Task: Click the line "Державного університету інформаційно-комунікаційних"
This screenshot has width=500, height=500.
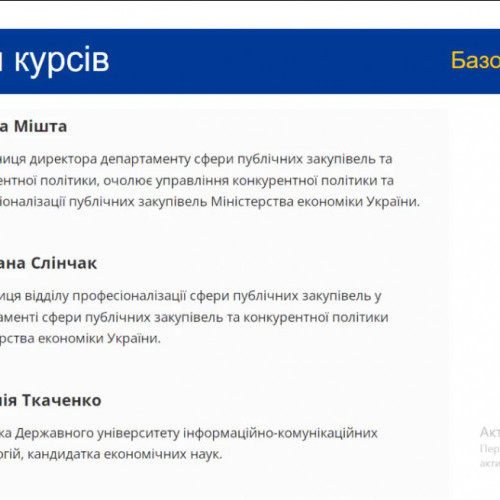Action: coord(196,433)
